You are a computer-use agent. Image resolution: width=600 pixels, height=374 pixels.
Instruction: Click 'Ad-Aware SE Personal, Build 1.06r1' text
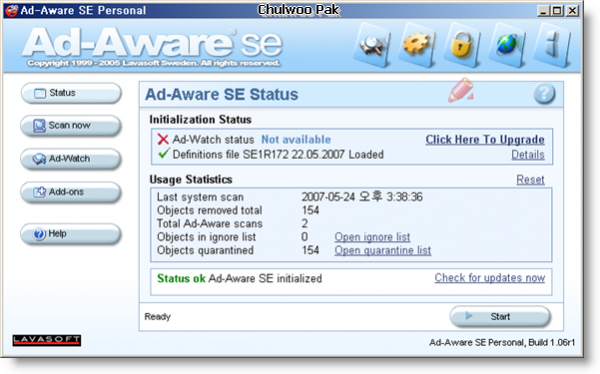pyautogui.click(x=502, y=342)
